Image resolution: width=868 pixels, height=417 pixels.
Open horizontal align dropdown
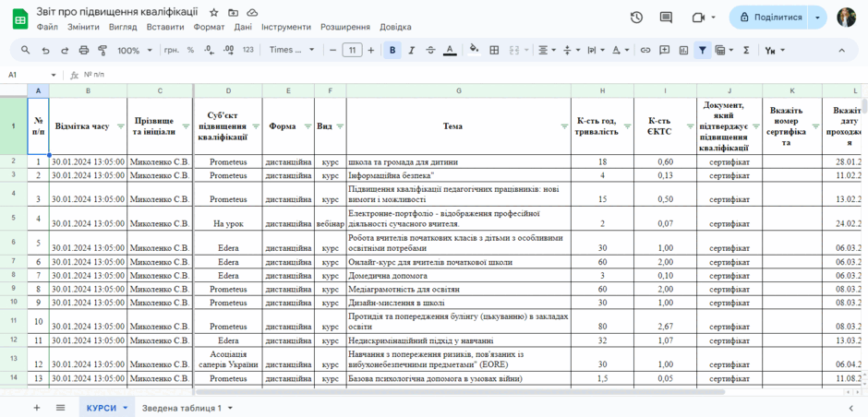[547, 51]
